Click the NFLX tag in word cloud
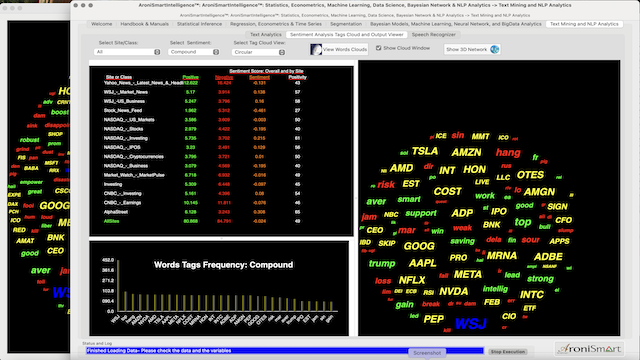Screen dimensions: 640x360 (412, 280)
